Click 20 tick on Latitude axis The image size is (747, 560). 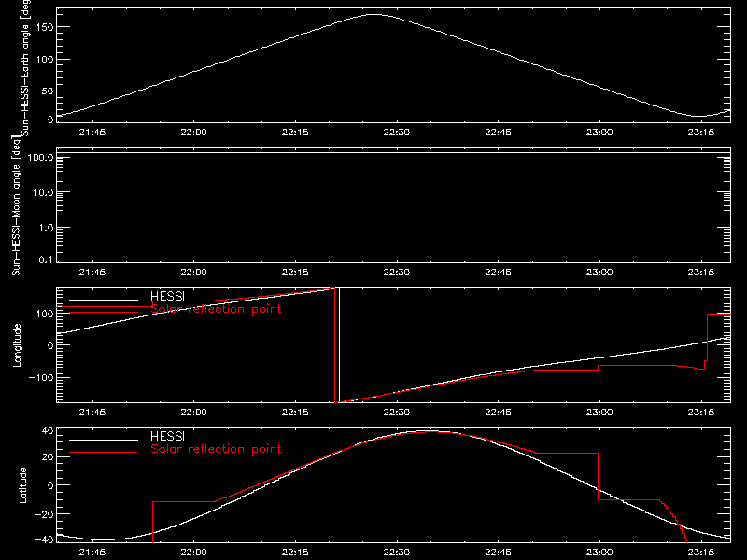(x=48, y=457)
